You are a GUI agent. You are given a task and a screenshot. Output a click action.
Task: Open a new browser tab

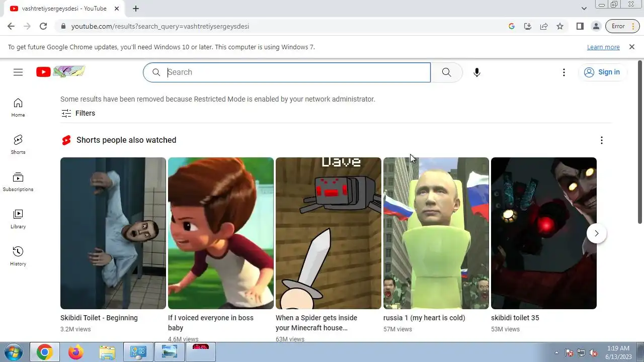(136, 9)
